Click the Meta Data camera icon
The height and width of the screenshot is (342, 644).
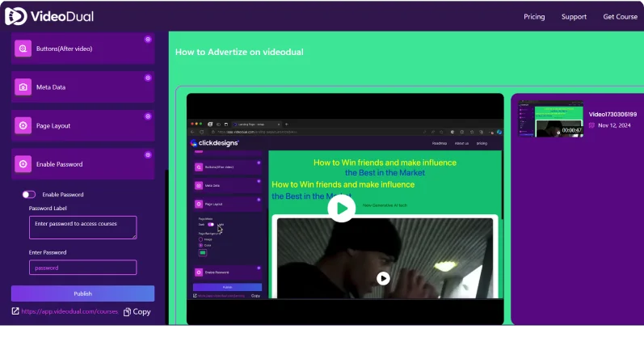coord(23,87)
